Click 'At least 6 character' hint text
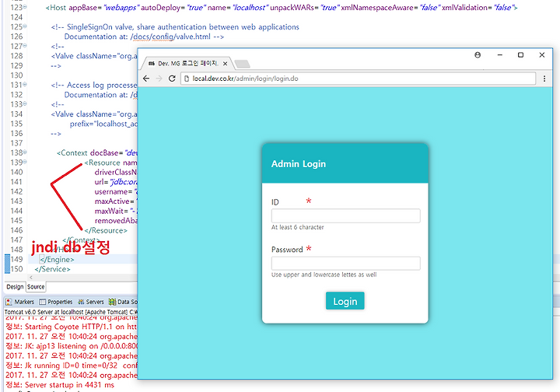 point(297,227)
